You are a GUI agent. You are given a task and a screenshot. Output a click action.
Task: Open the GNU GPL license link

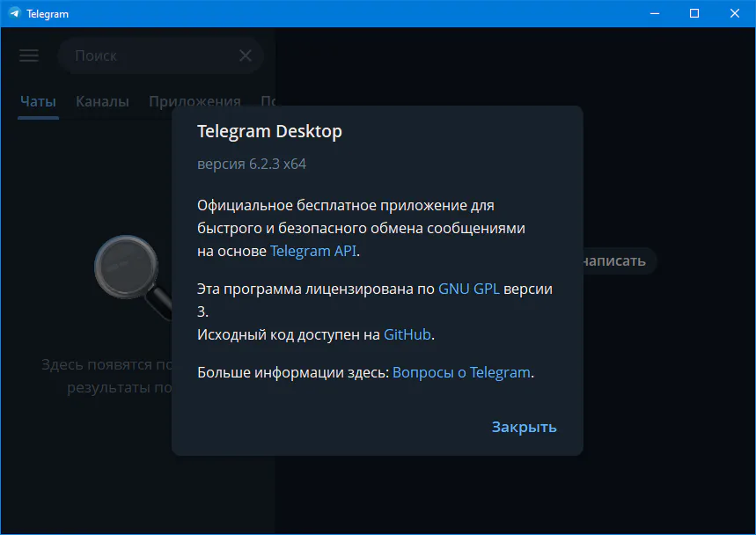[x=468, y=289]
